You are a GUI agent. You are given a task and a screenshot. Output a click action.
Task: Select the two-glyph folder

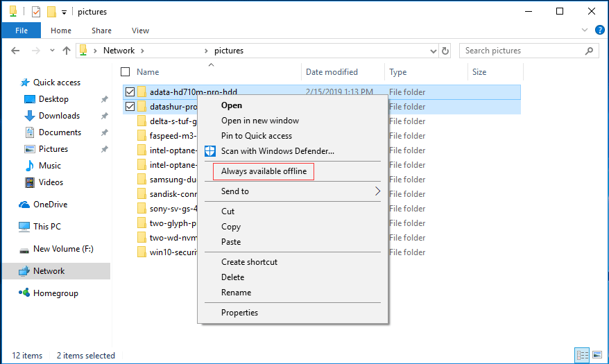tap(173, 223)
